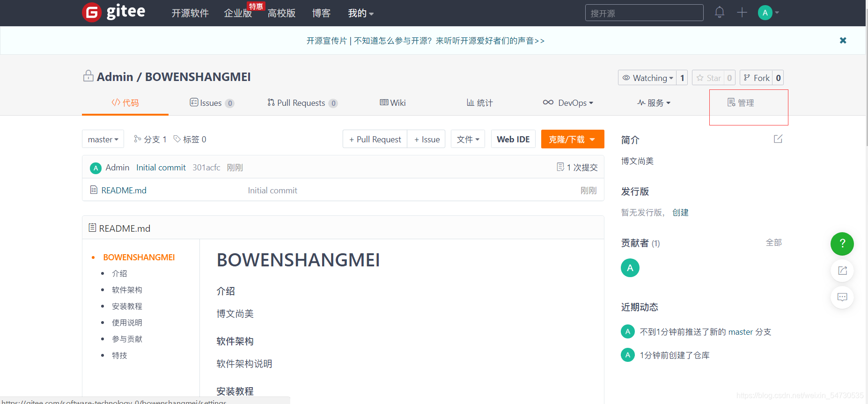The image size is (868, 404).
Task: Open the 克隆/下载 dropdown button
Action: 573,139
